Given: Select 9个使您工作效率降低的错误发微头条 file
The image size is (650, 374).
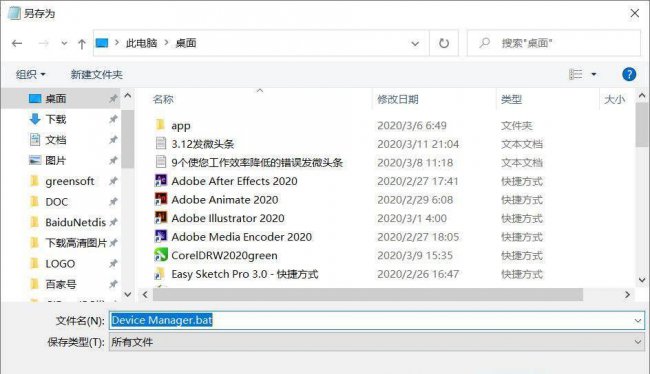Looking at the screenshot, I should point(257,162).
